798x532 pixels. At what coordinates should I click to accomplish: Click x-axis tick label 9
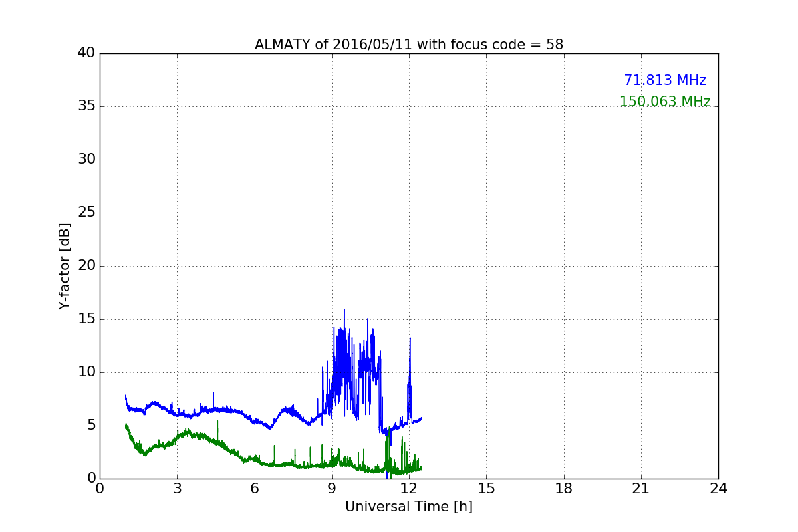pyautogui.click(x=332, y=488)
